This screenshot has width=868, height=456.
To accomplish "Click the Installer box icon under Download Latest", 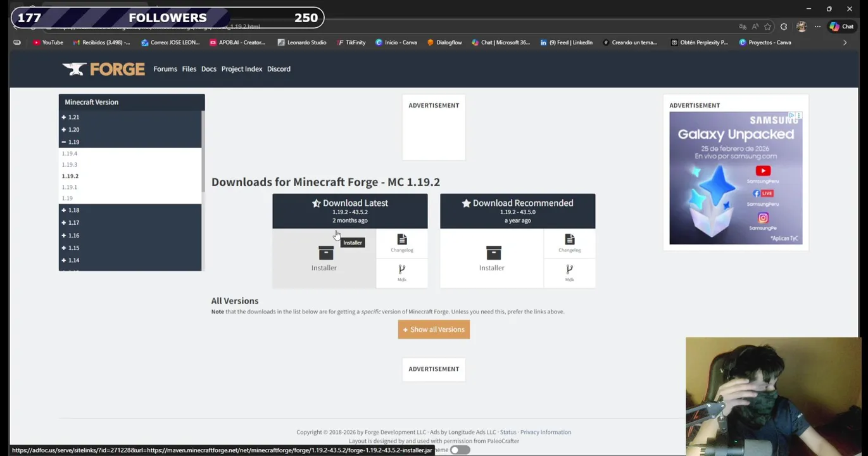I will click(x=325, y=253).
